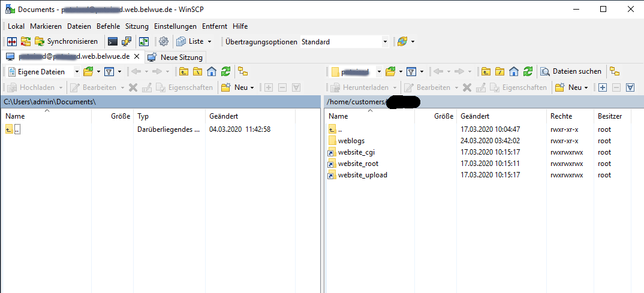Click the remote root directory folder icon

coord(500,71)
